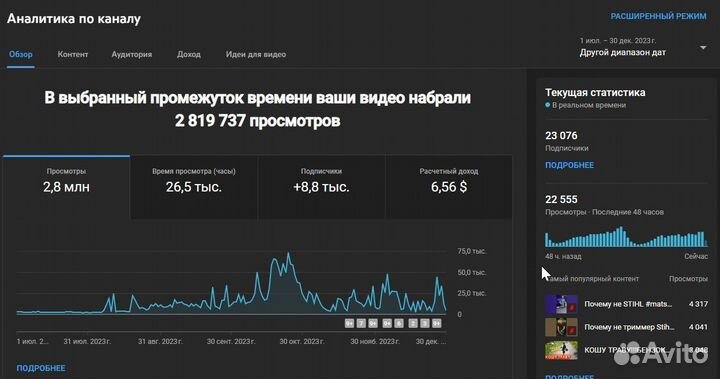Viewport: 720px width, 379px height.
Task: Click the 48 ч. назад chart label
Action: click(x=563, y=256)
